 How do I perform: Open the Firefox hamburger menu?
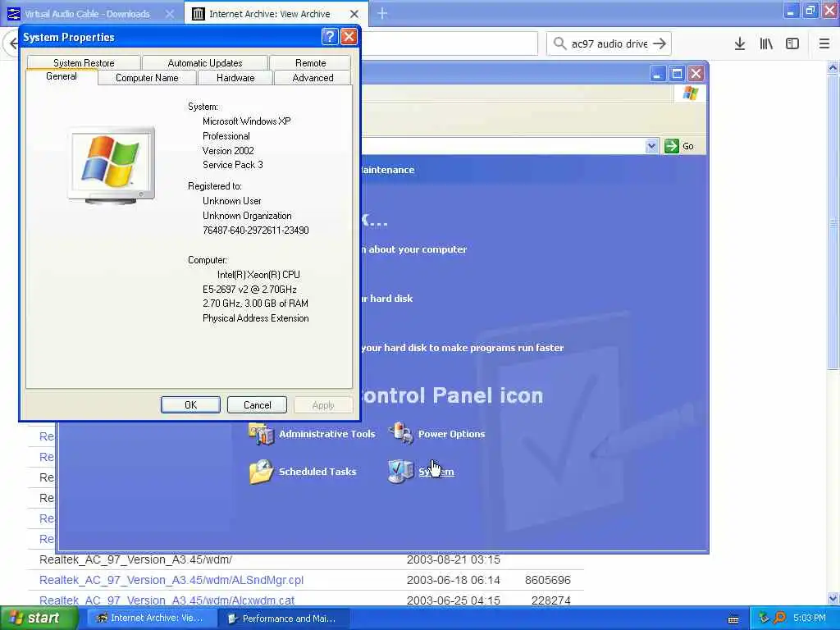pyautogui.click(x=824, y=43)
